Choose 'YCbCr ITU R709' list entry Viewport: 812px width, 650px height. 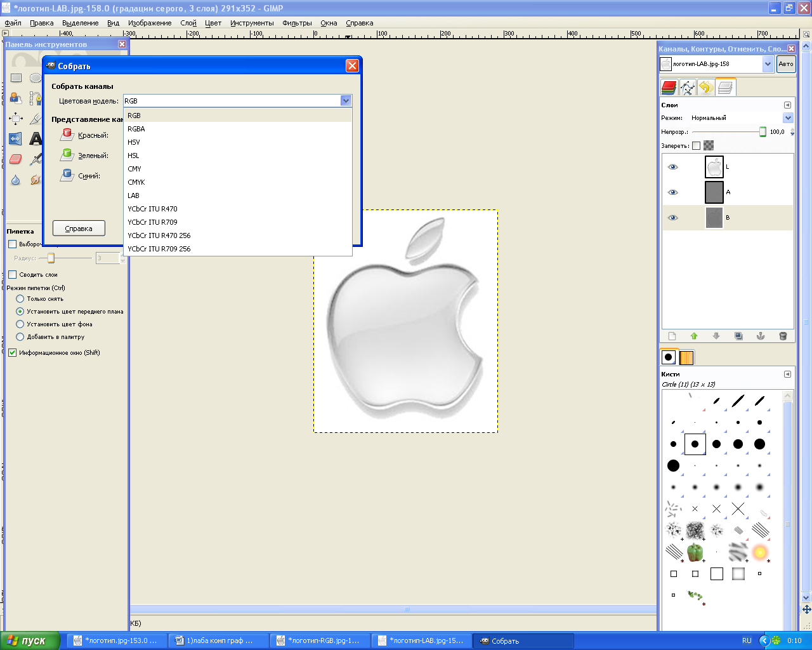238,222
